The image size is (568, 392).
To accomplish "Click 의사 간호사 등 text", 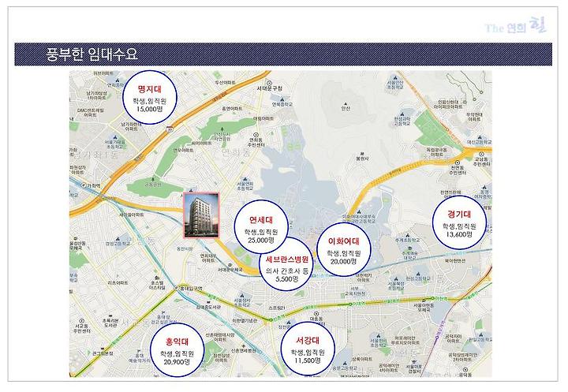I will click(x=287, y=271).
